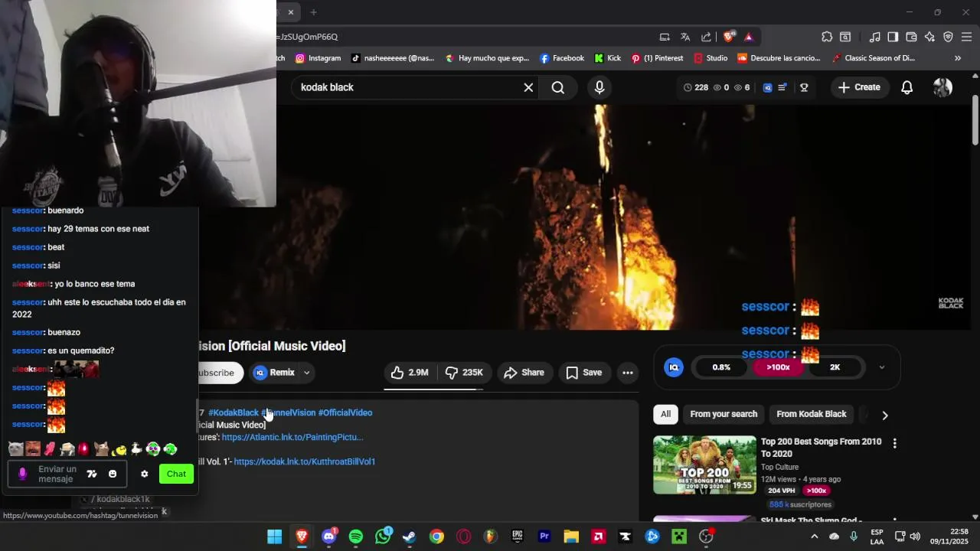Expand the vidIQ stats panel chevron
This screenshot has width=980, height=551.
881,367
